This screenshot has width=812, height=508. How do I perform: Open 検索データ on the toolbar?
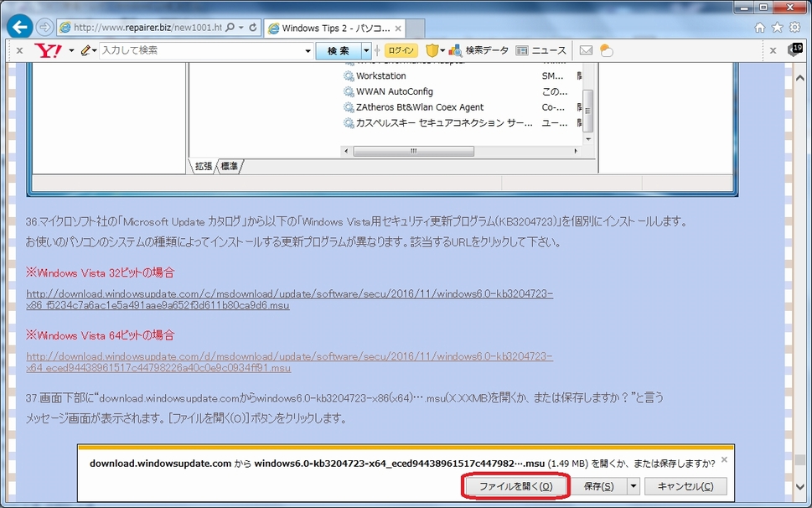point(478,50)
